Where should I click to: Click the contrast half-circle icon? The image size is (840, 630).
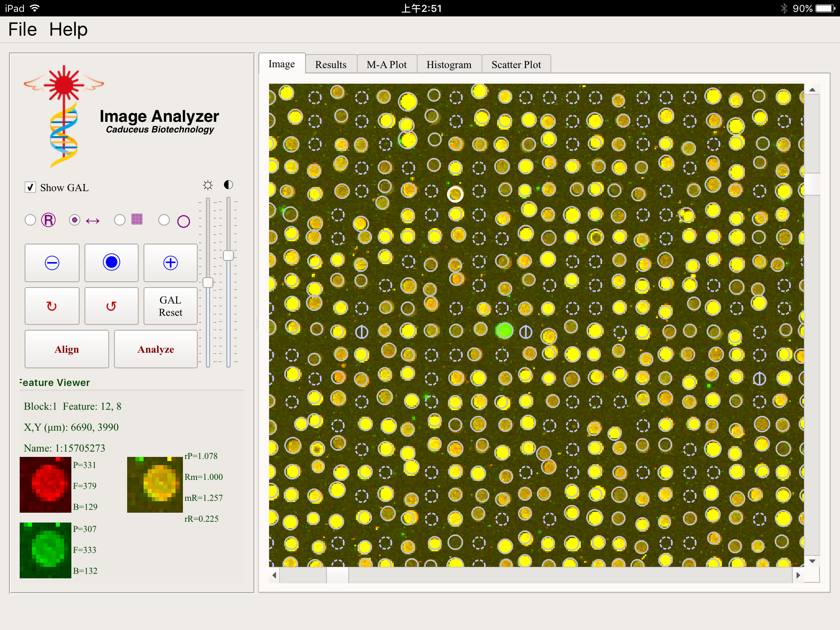(x=228, y=185)
